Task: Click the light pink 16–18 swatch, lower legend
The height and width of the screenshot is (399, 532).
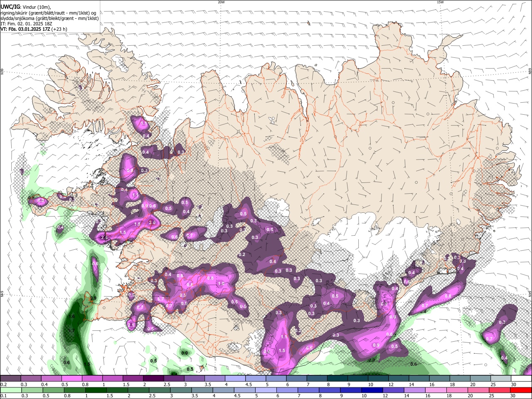Action: click(436, 390)
